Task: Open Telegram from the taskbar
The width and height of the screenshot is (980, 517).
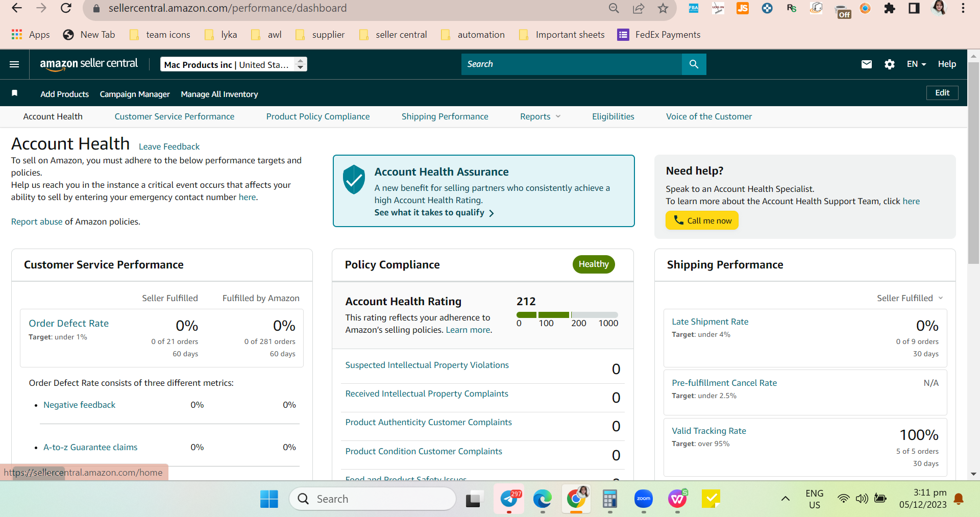Action: tap(509, 499)
